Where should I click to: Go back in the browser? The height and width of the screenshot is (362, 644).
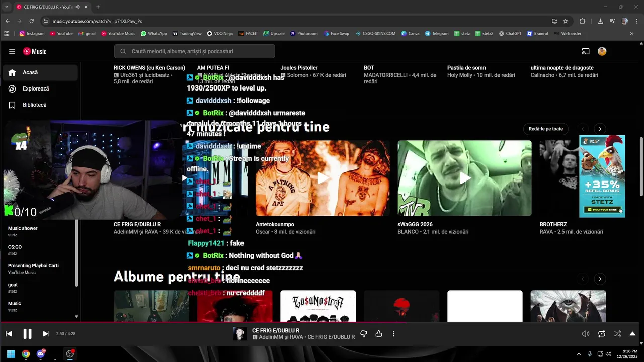pos(7,21)
